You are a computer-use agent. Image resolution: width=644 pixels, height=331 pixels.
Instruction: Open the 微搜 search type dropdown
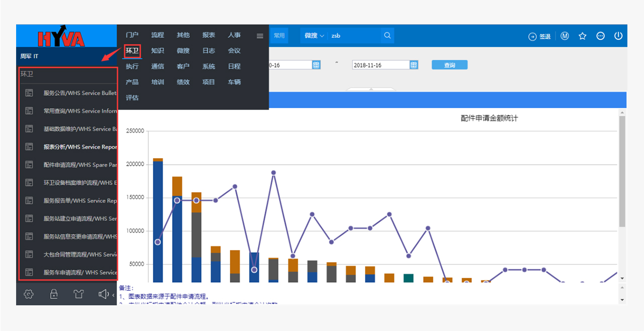[x=314, y=36]
